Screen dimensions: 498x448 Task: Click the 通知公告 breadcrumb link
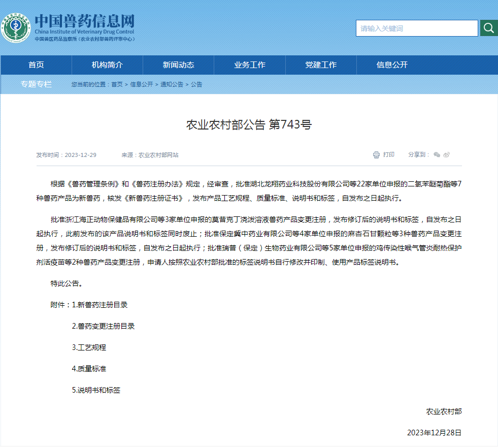tap(172, 84)
